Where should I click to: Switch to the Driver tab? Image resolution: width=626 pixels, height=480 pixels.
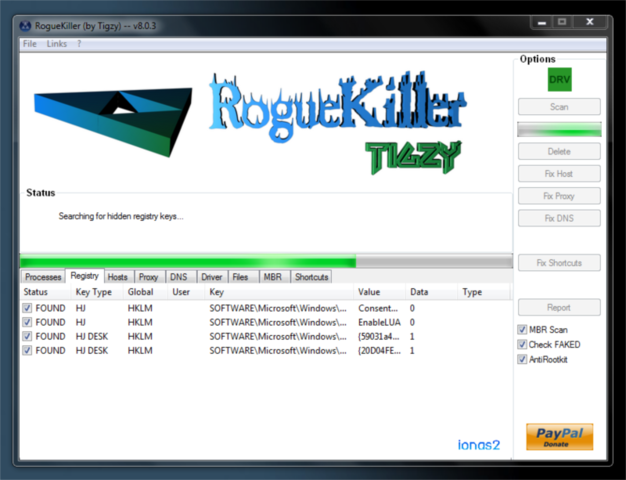tap(212, 277)
